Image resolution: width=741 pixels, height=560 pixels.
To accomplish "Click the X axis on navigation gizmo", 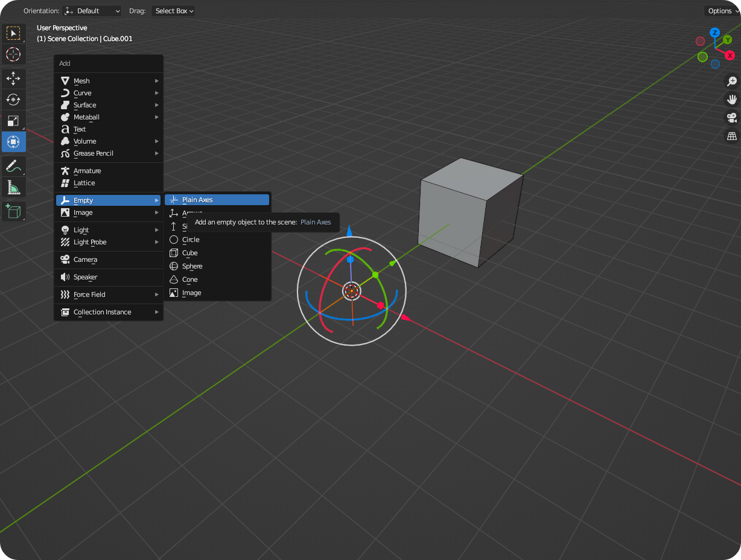I will [730, 55].
